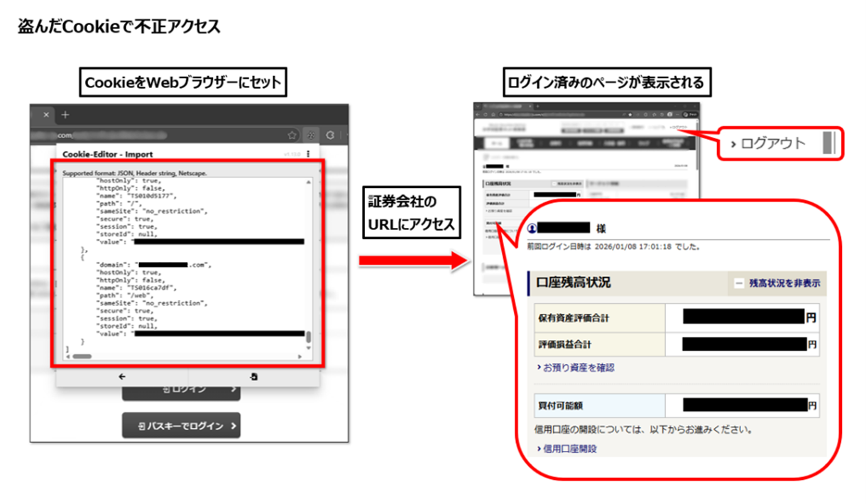
Task: Click the 残高状況を非表示 label
Action: pos(784,283)
